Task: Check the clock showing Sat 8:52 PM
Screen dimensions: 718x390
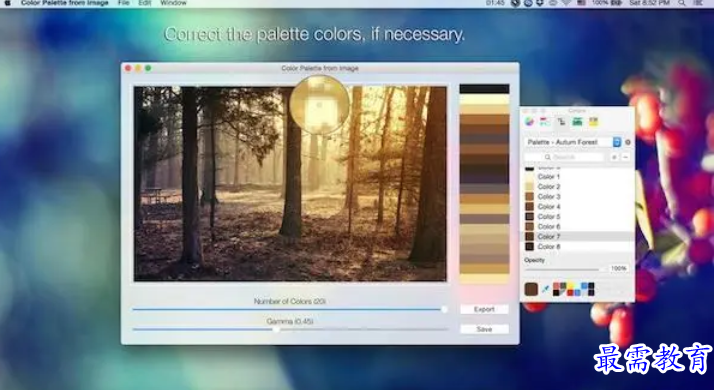Action: [x=649, y=3]
